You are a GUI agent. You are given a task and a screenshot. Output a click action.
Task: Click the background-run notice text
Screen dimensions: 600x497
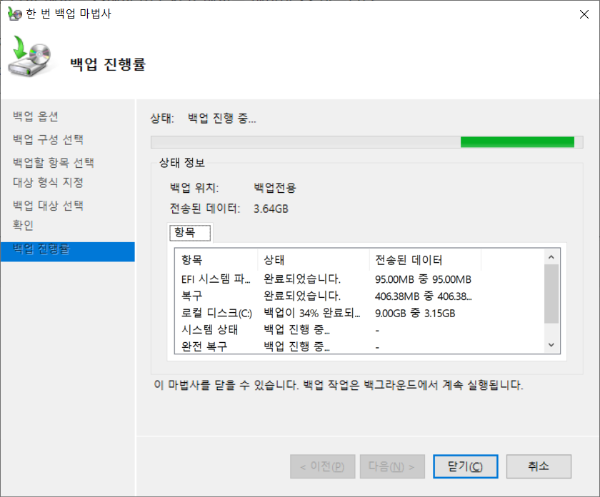(x=338, y=385)
